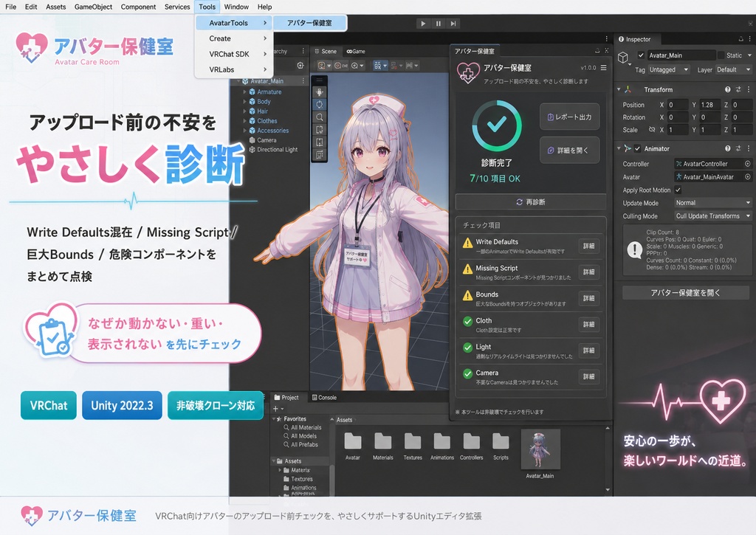Screen dimensions: 756x535
Task: Click the Project panel plus button
Action: click(276, 408)
